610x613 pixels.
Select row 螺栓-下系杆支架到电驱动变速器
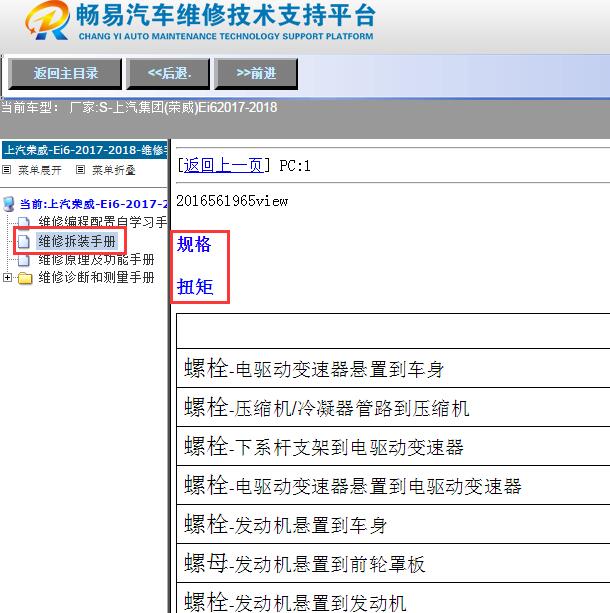pos(393,446)
